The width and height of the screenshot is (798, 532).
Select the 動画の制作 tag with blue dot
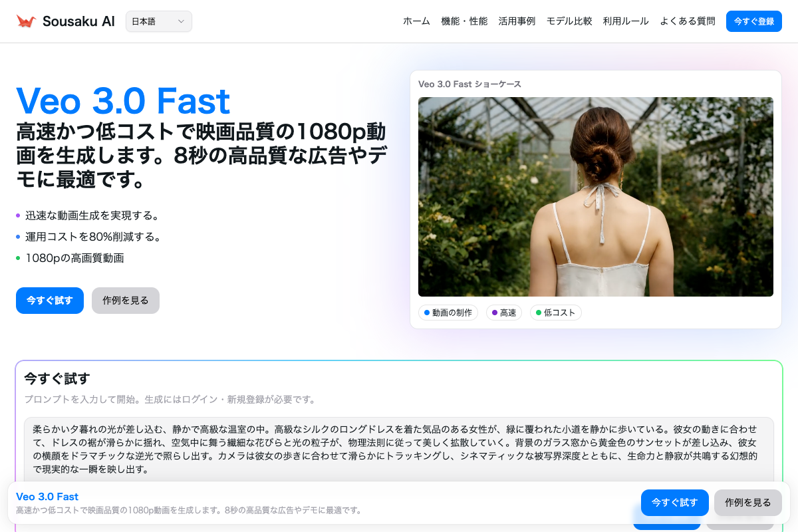[x=448, y=313]
